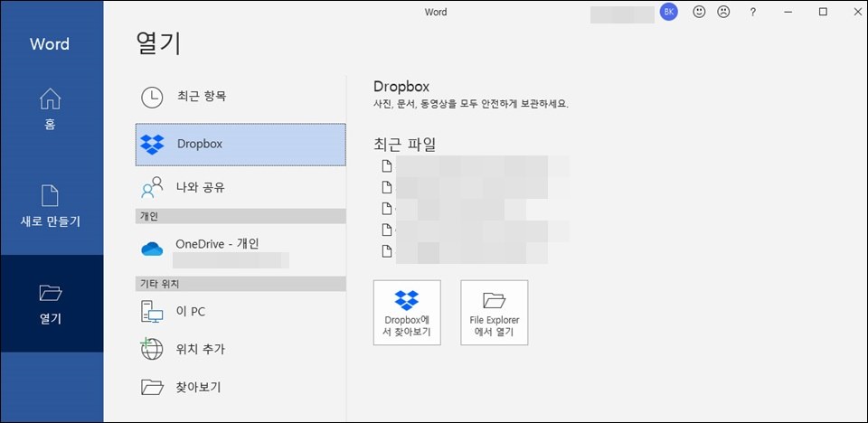Select Dropbox in the locations list

pyautogui.click(x=241, y=145)
